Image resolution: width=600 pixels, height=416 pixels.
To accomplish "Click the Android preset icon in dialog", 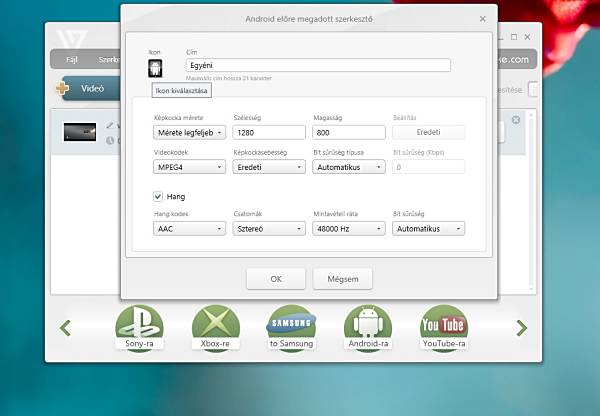I will (155, 68).
